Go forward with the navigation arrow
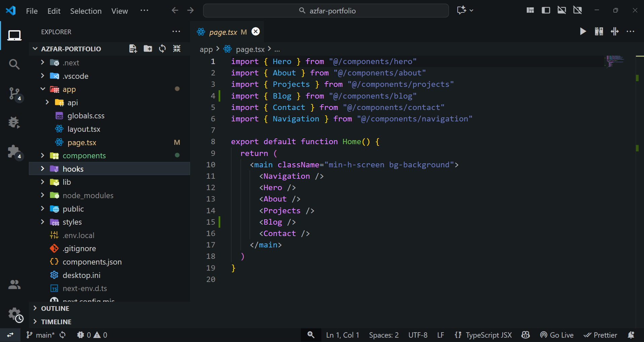Viewport: 644px width, 342px height. click(x=191, y=10)
